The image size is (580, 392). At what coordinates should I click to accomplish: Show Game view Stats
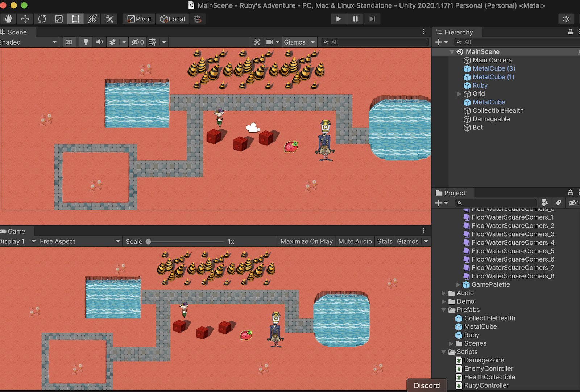pyautogui.click(x=385, y=241)
